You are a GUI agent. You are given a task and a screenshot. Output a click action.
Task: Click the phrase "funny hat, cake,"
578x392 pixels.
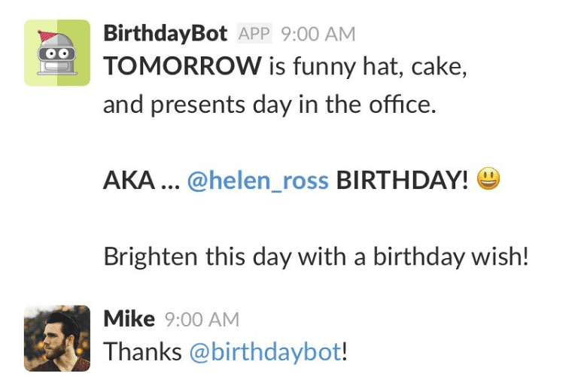point(379,67)
